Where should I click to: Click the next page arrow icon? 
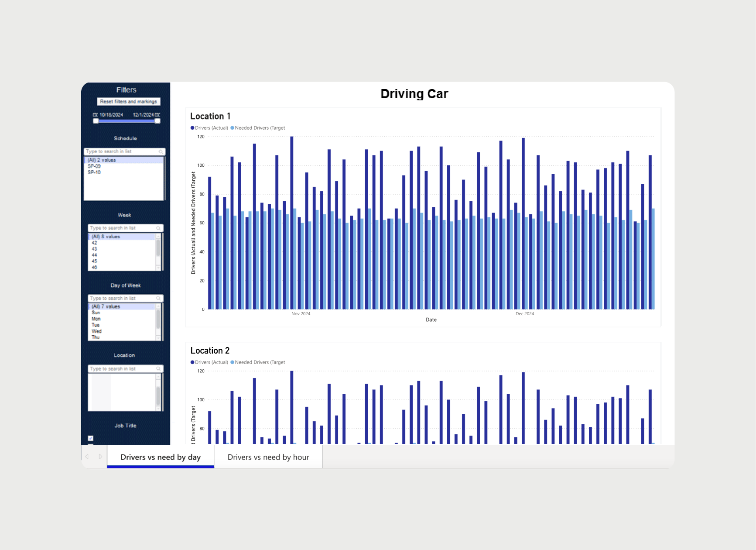[x=100, y=457]
